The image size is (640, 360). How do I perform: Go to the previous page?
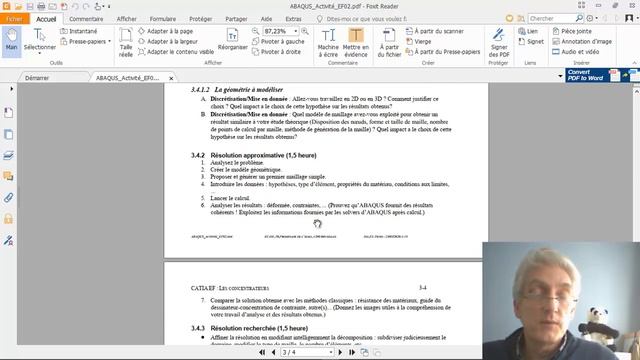tap(273, 352)
